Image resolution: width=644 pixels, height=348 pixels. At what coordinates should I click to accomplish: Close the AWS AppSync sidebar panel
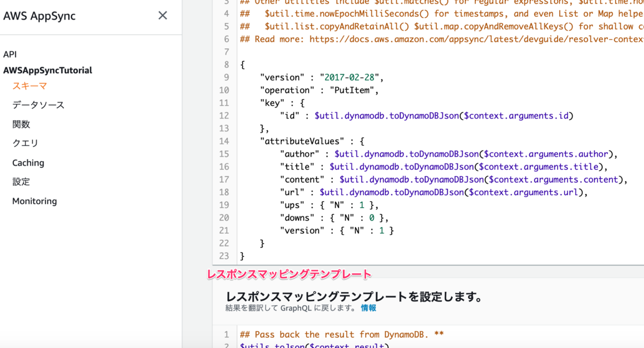click(x=163, y=16)
